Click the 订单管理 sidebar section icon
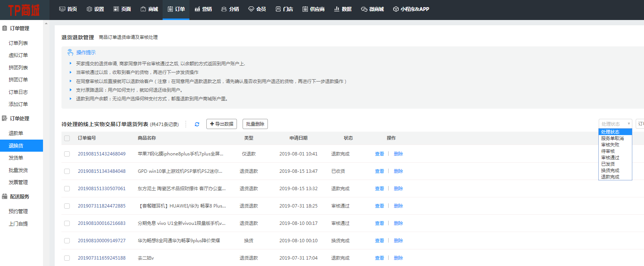Screen dimensions: 644x266 tap(5, 28)
